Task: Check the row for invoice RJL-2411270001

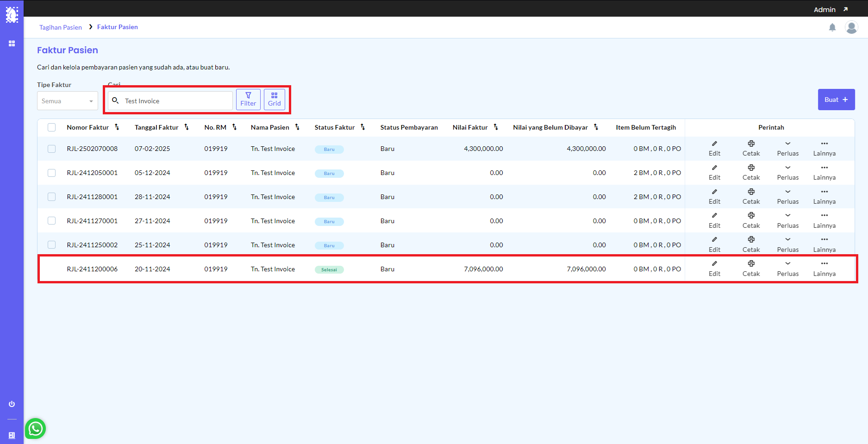Action: click(52, 221)
